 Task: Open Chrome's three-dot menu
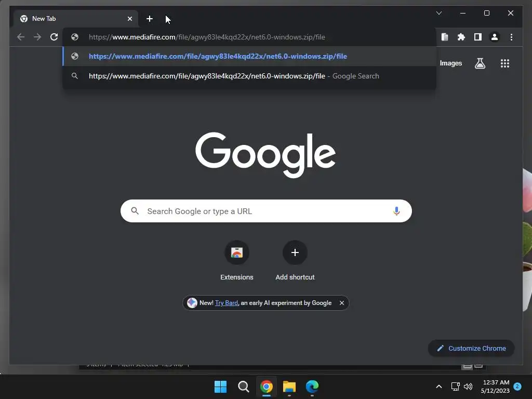pos(511,37)
